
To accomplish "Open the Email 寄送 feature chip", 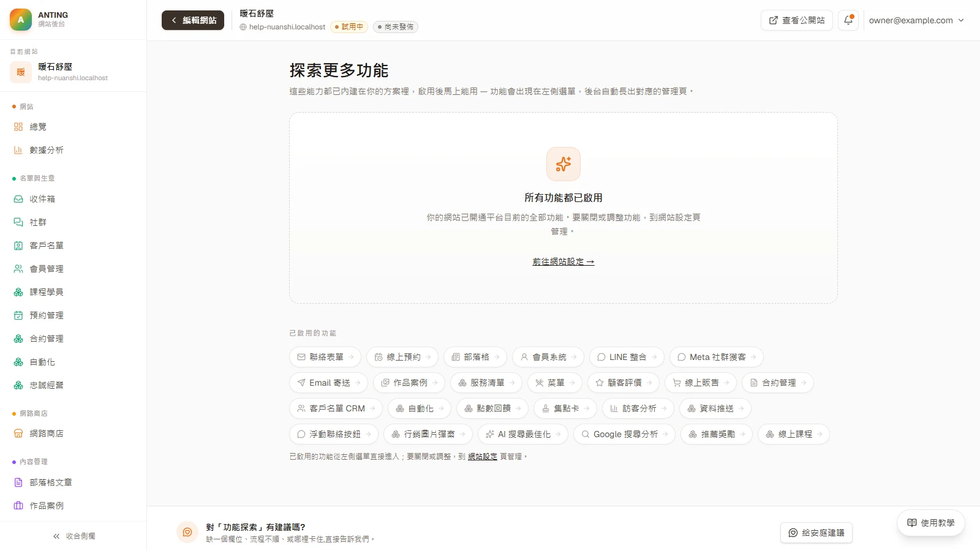I will pos(329,383).
